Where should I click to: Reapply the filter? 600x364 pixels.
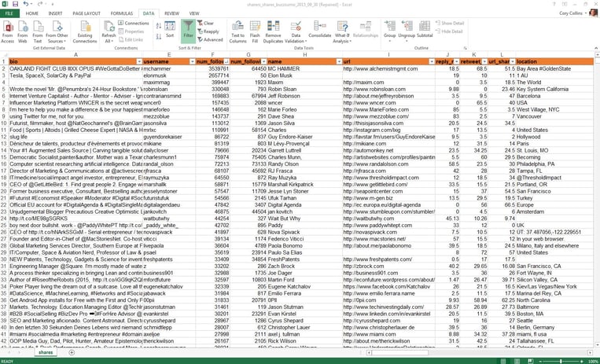(x=208, y=31)
